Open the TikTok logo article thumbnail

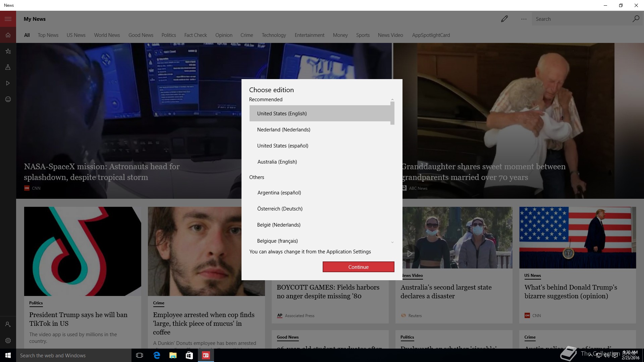pos(83,251)
